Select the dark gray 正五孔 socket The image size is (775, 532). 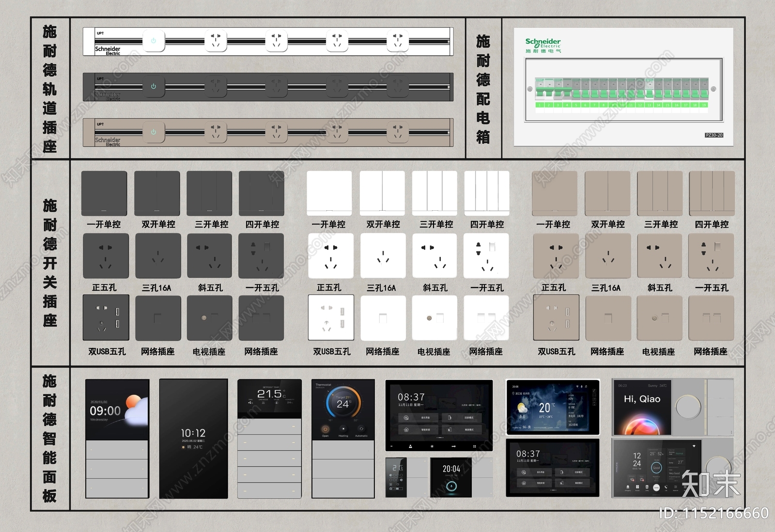point(106,256)
